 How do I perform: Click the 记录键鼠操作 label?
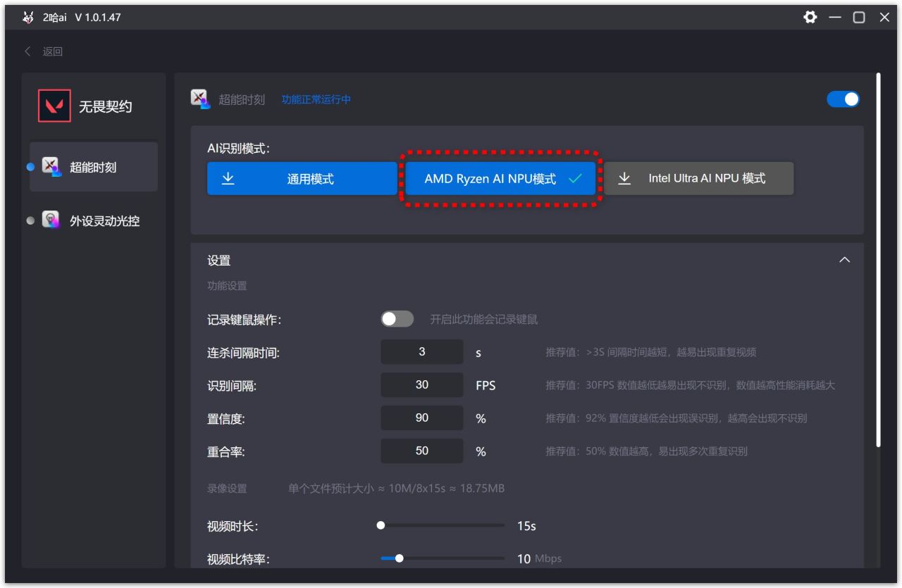click(245, 320)
